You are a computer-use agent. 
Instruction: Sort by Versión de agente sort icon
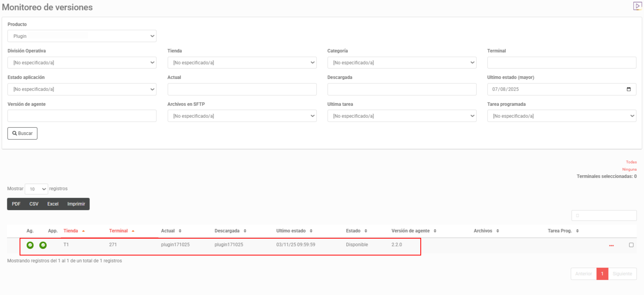point(435,231)
